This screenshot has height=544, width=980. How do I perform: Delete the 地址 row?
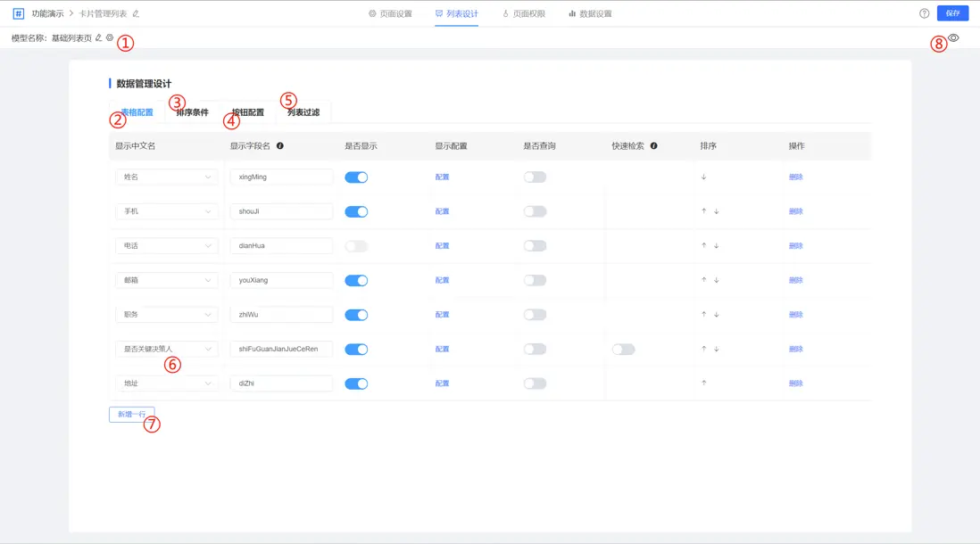[795, 383]
